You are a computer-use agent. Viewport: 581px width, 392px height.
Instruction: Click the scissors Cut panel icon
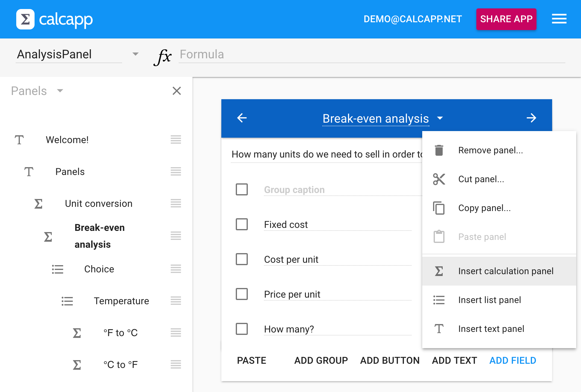tap(439, 179)
